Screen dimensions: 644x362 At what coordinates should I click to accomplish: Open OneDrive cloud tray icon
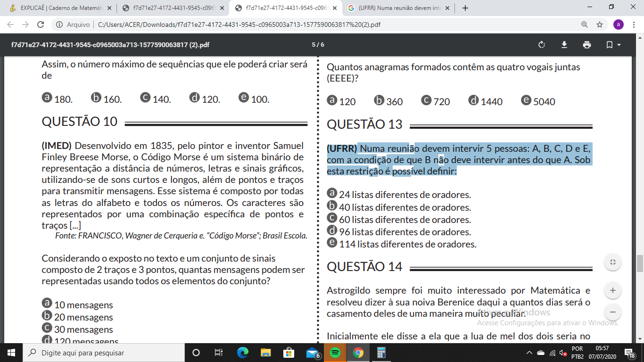pyautogui.click(x=541, y=353)
